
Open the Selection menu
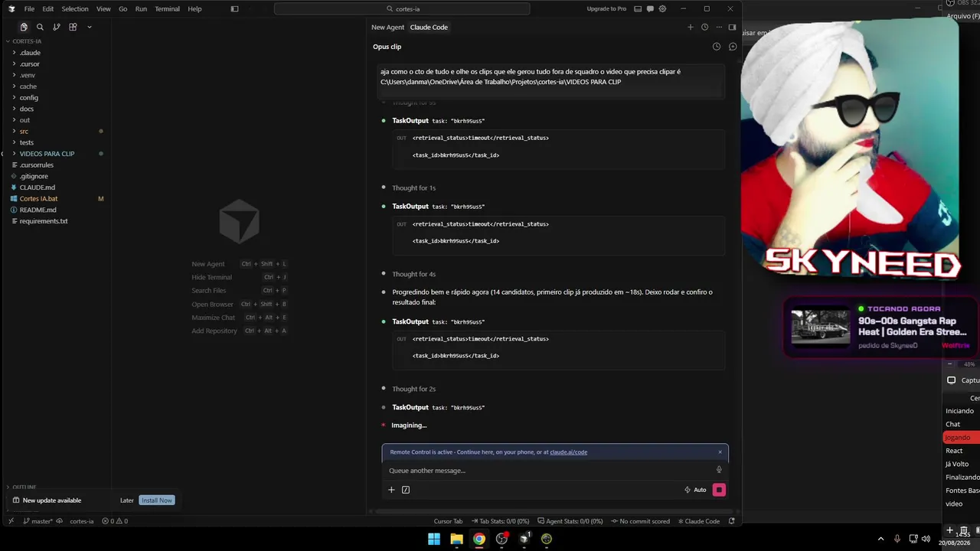[75, 9]
